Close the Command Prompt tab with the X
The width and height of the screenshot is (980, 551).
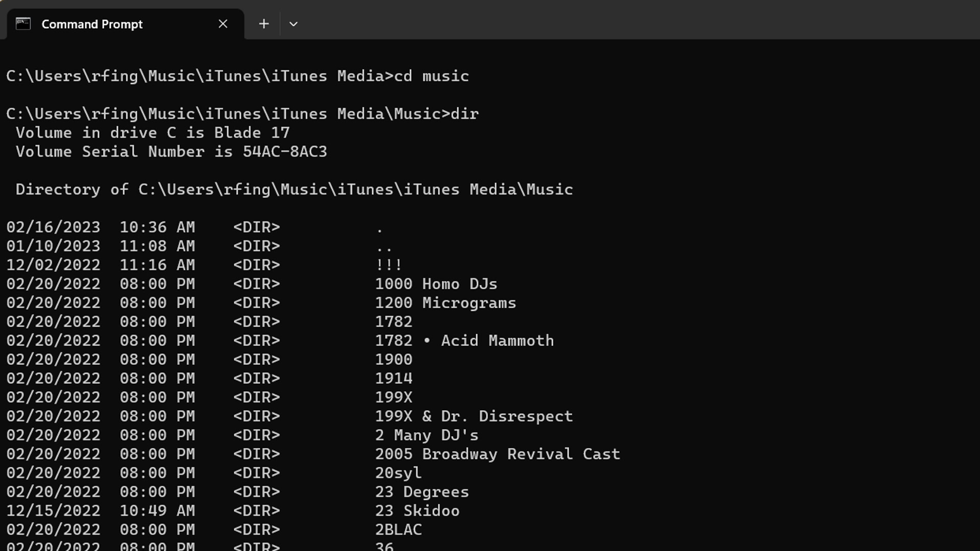[x=223, y=23]
